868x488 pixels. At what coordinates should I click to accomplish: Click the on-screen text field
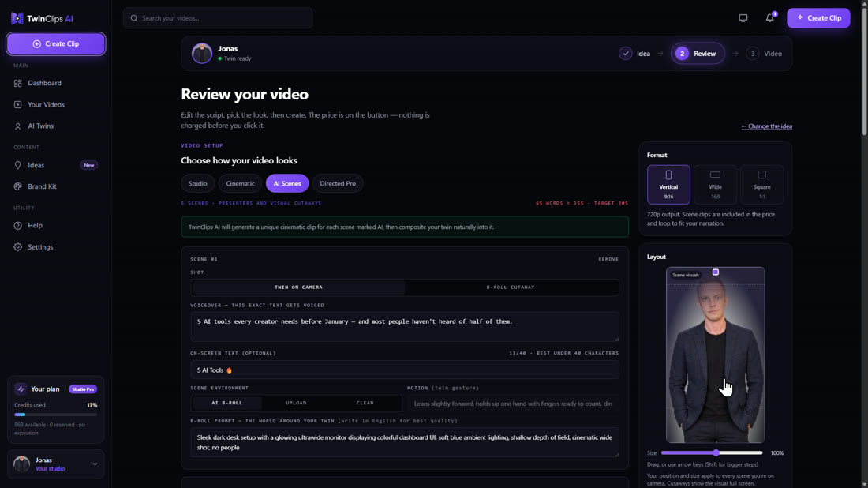[x=405, y=370]
